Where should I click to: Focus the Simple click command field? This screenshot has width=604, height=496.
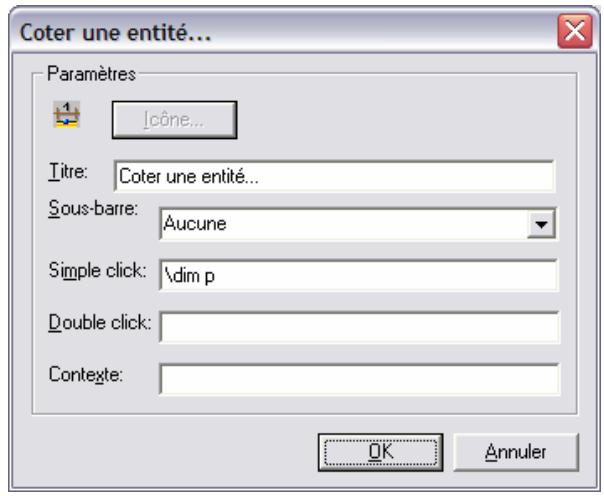click(359, 275)
